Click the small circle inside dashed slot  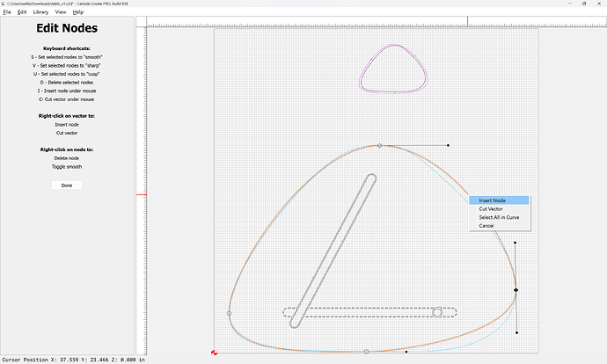tap(437, 311)
